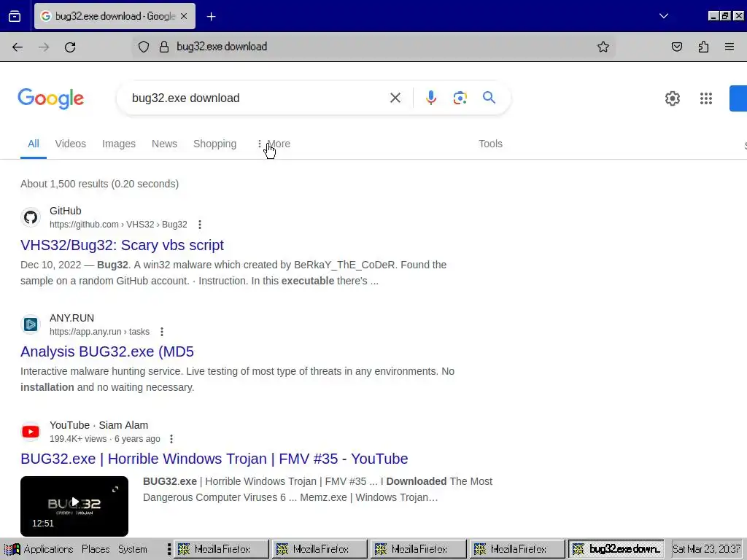Open the Applications menu in panel
This screenshot has width=747, height=560.
click(x=40, y=549)
